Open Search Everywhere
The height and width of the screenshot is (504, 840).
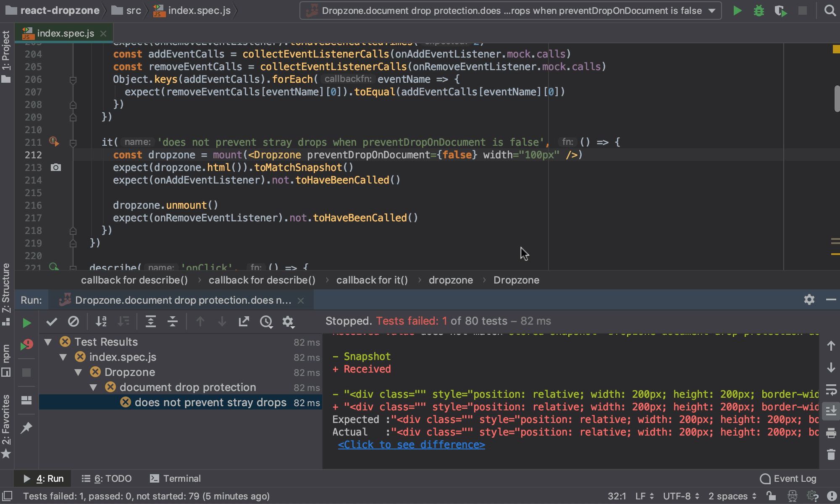click(x=830, y=10)
